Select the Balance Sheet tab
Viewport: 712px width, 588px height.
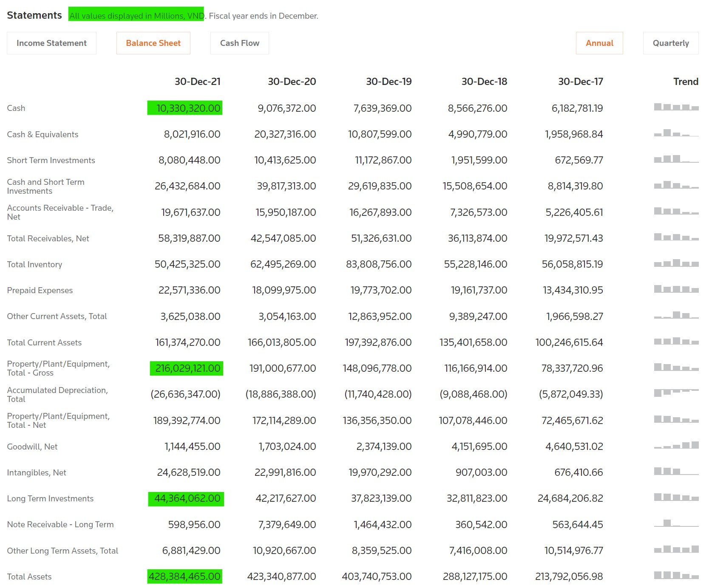tap(153, 43)
